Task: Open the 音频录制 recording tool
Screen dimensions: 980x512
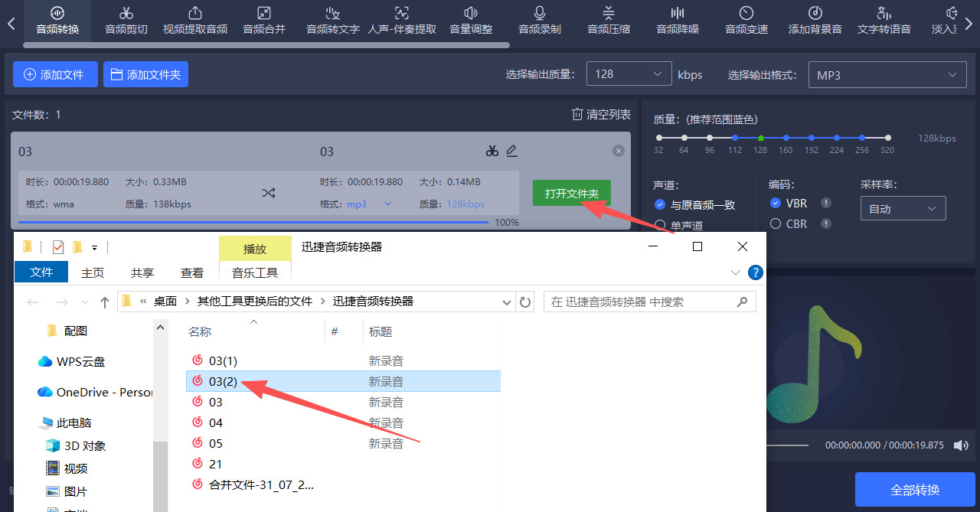Action: tap(540, 21)
